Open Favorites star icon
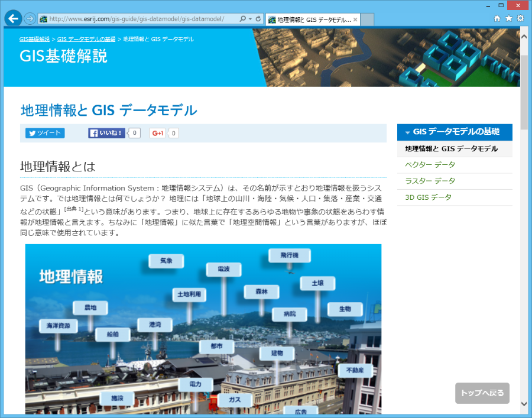 pos(508,18)
